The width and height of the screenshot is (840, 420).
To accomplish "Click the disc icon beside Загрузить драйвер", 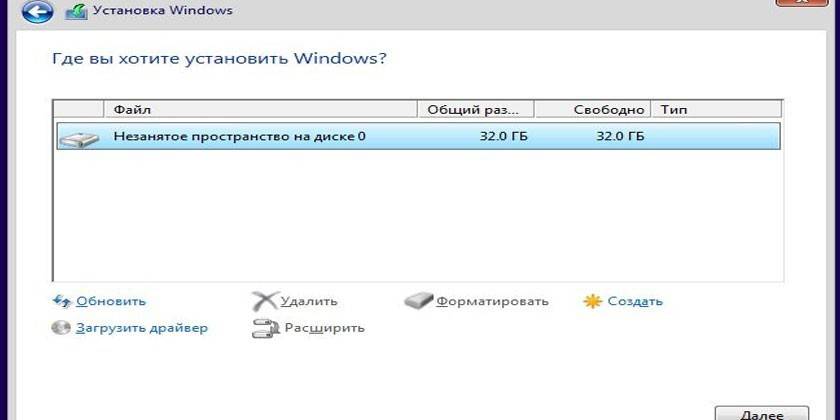I will (62, 328).
